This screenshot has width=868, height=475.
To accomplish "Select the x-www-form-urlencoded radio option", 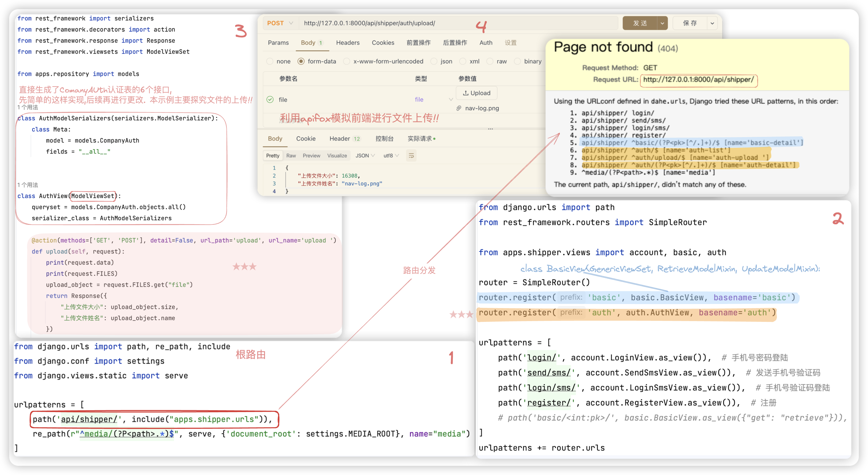I will pyautogui.click(x=346, y=61).
